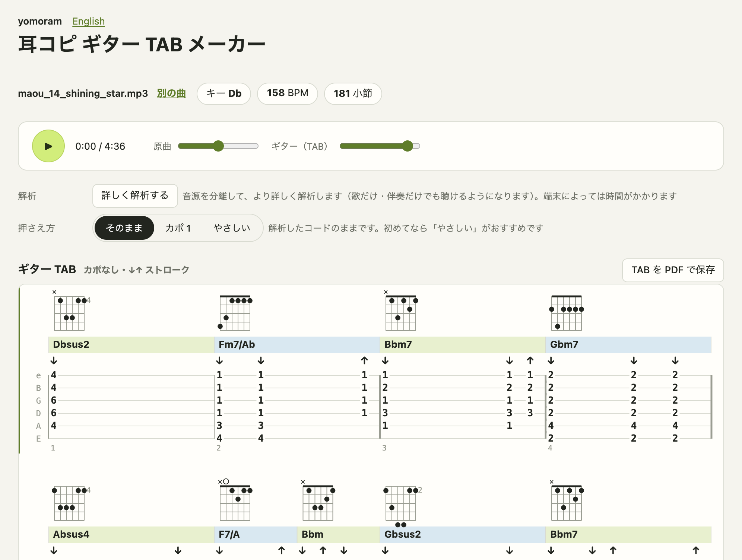Click the 詳しく解析する button
742x560 pixels.
[135, 195]
